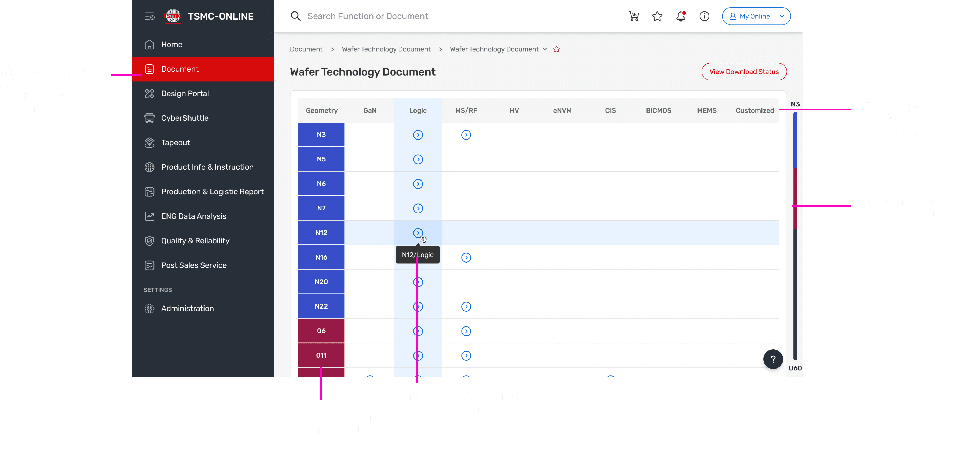Select the N7 geometry row label
The width and height of the screenshot is (980, 449).
pyautogui.click(x=321, y=208)
